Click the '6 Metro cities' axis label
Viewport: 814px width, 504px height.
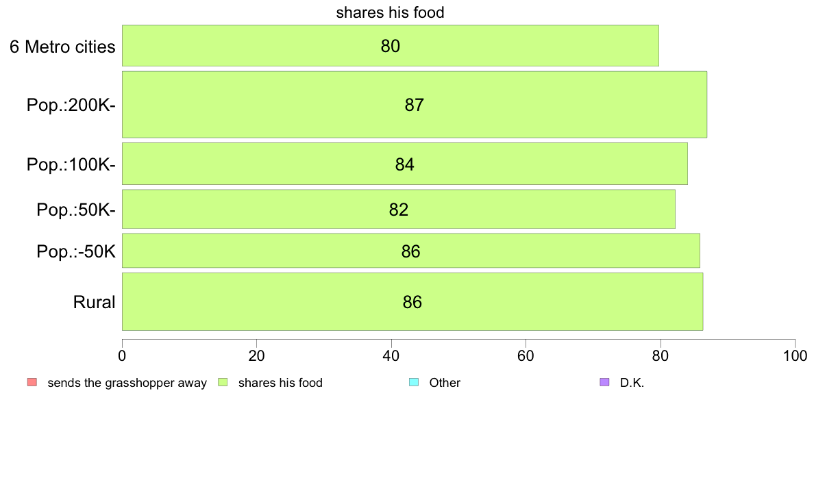pos(62,47)
